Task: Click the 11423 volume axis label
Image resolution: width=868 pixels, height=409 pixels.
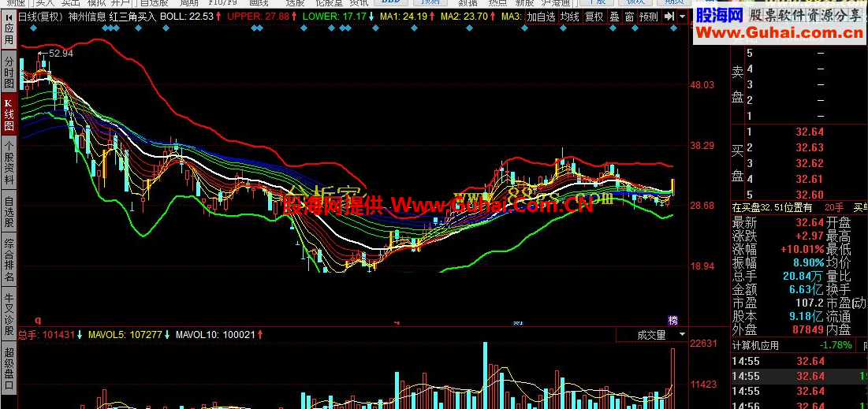Action: (x=703, y=384)
